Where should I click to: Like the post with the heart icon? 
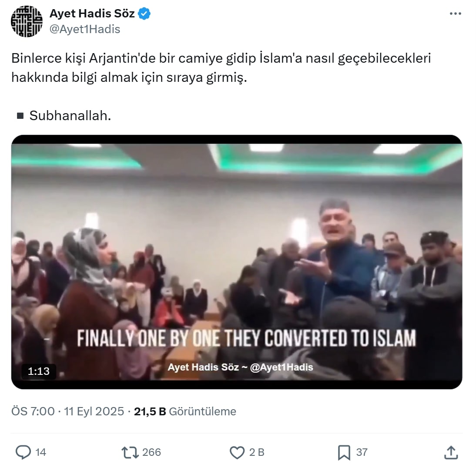click(237, 452)
